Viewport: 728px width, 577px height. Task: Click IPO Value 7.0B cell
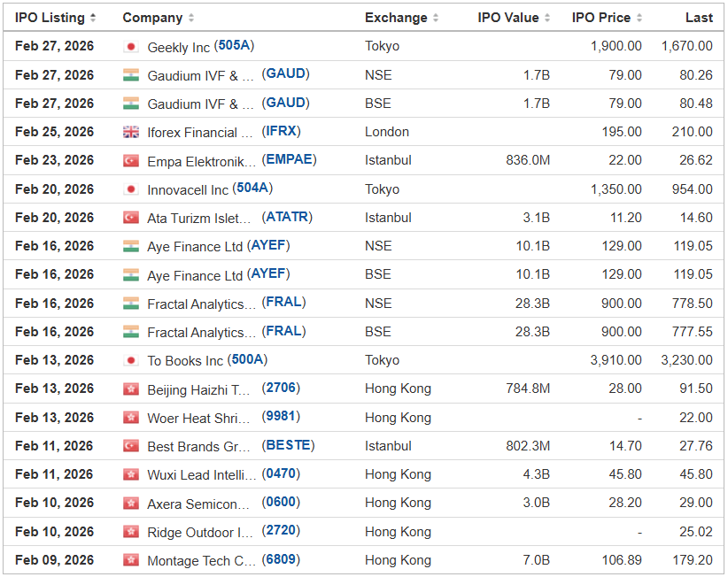(536, 560)
